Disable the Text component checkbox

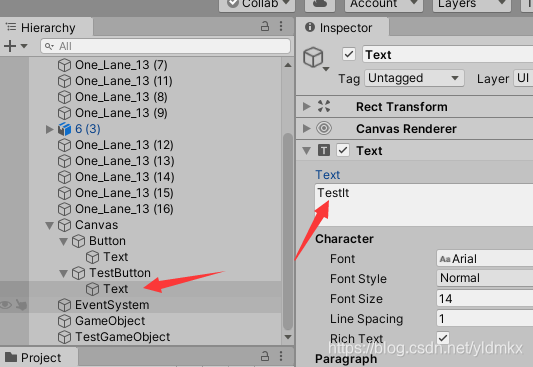pos(343,150)
